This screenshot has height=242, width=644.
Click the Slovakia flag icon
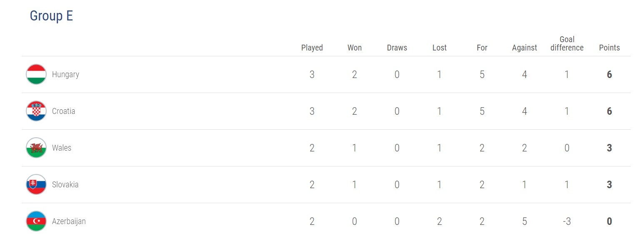pyautogui.click(x=36, y=184)
